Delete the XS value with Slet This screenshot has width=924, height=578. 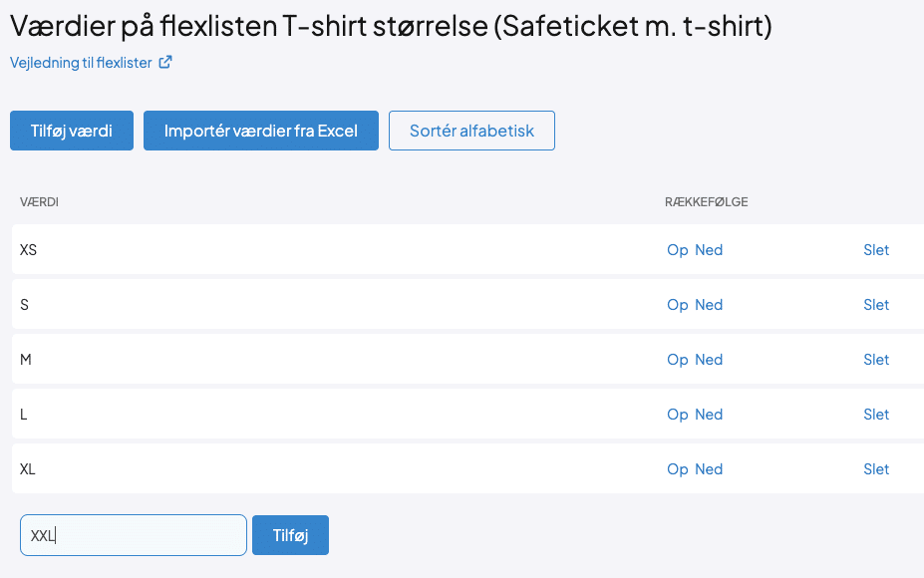(876, 250)
